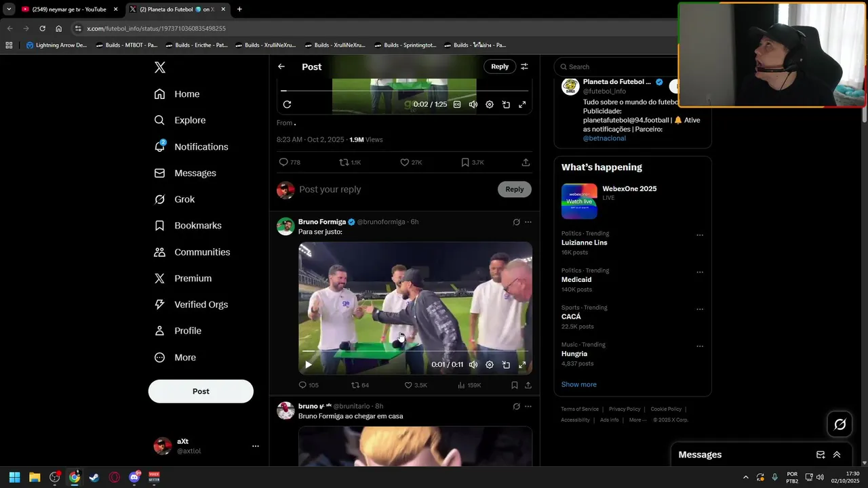Click the floating Grok button
Screen dimensions: 868x488
(x=840, y=424)
